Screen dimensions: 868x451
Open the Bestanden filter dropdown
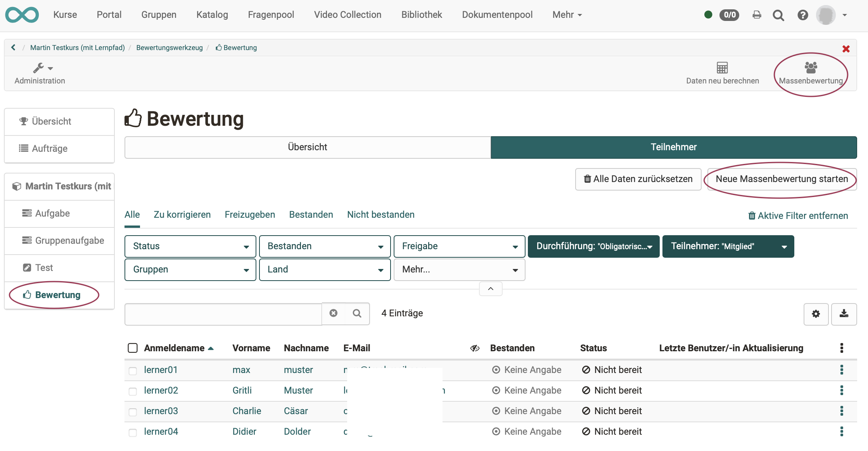pos(325,246)
